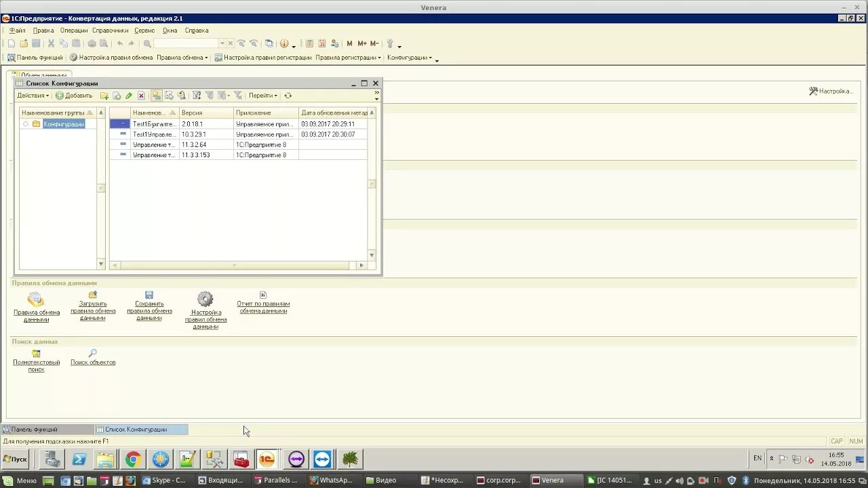Select the Конфигурации folder in tree
This screenshot has height=488, width=868.
tap(64, 124)
